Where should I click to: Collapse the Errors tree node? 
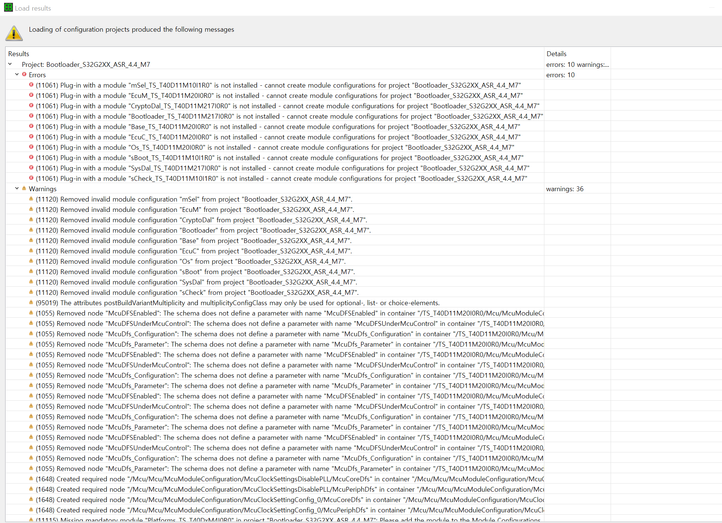tap(17, 74)
